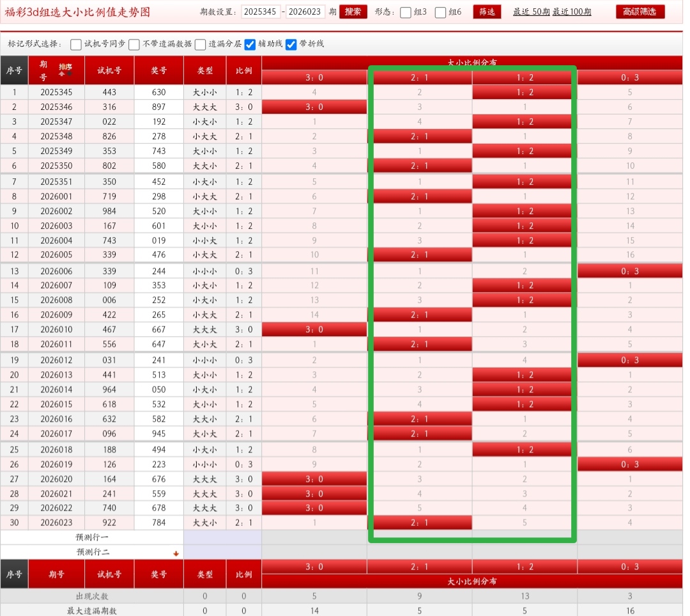Uncheck the 带折线 checkbox

291,45
